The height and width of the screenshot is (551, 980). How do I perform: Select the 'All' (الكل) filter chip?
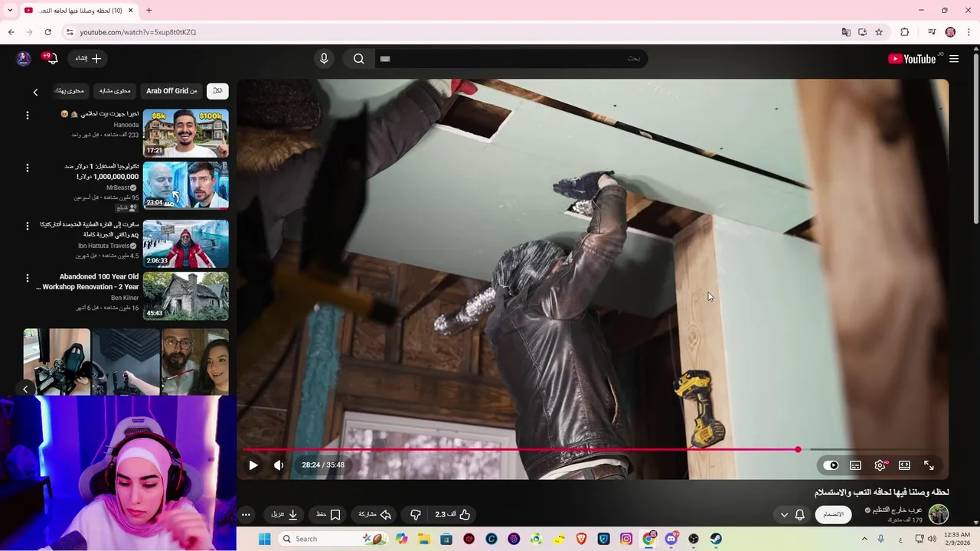coord(217,91)
